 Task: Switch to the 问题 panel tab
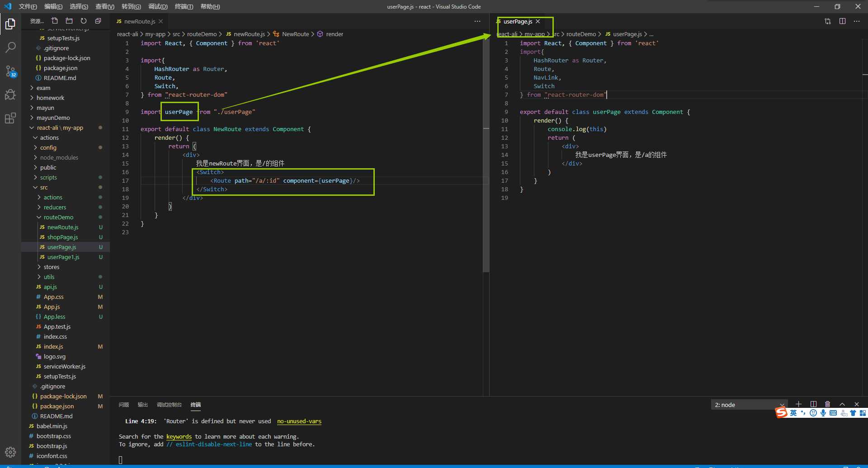pos(124,405)
